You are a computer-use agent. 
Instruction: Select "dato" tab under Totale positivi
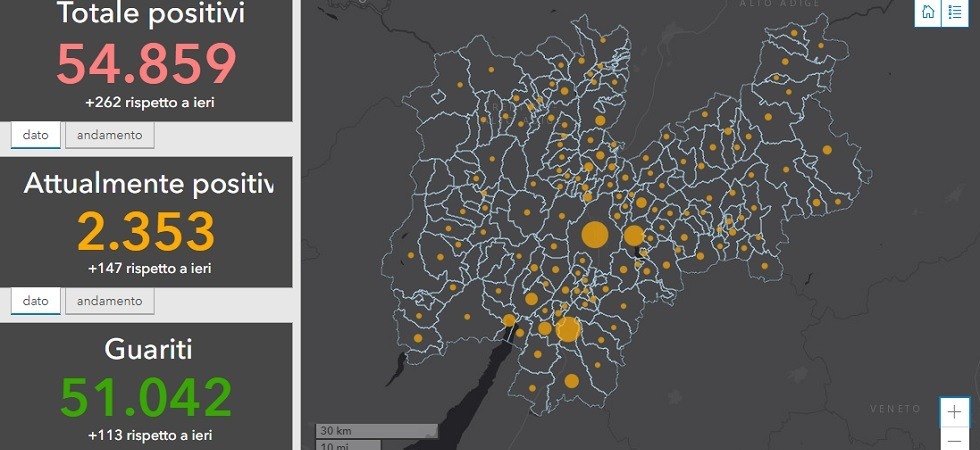click(x=36, y=135)
